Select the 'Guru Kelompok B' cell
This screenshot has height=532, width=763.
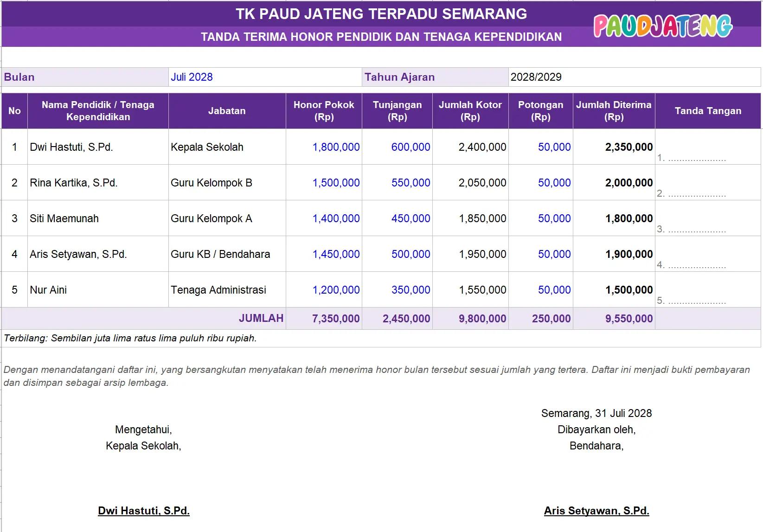point(227,183)
